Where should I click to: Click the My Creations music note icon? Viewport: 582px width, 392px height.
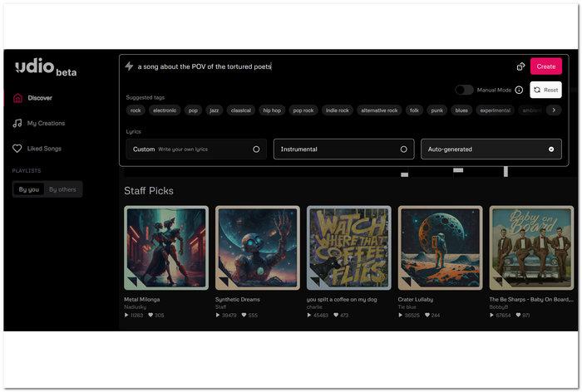point(17,123)
